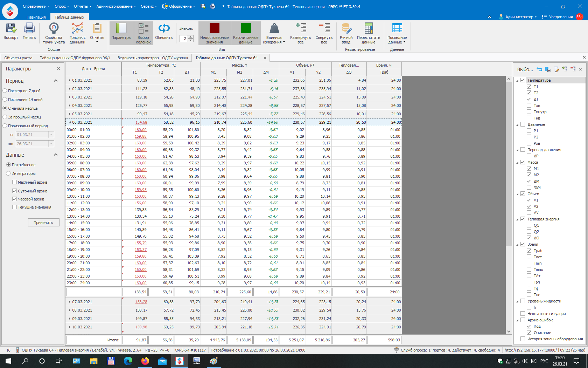Uncheck Суточный архив checkbox
This screenshot has width=588, height=368.
[x=14, y=191]
